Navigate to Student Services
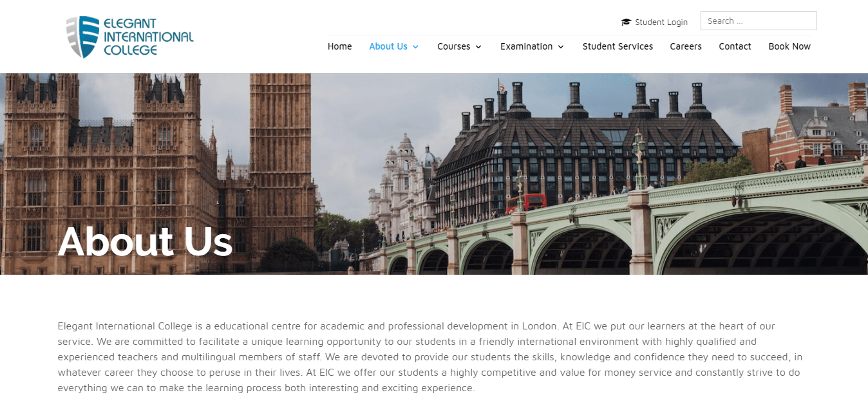868x397 pixels. click(618, 46)
